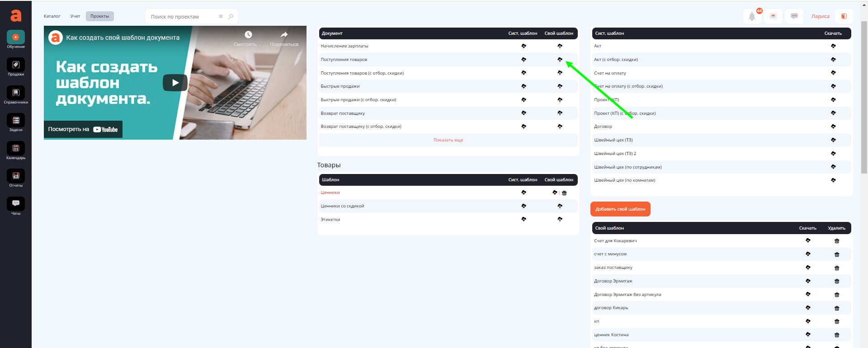This screenshot has height=348, width=868.
Task: Open the notifications bell icon
Action: pos(752,16)
